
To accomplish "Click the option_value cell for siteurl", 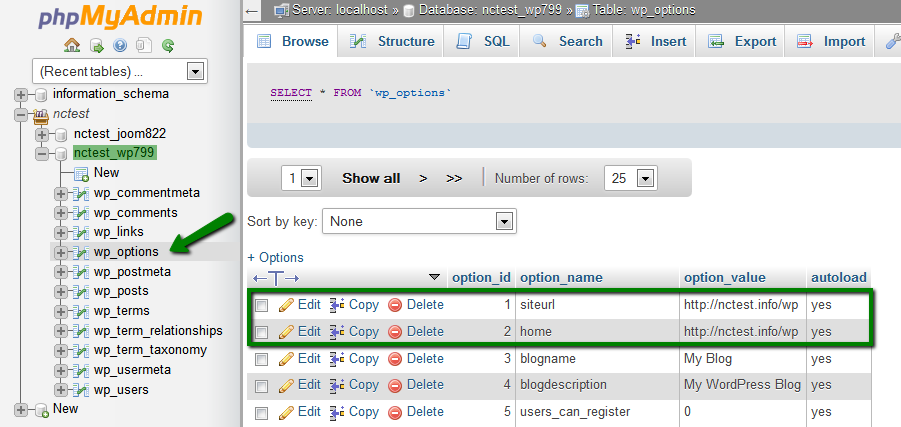I will pos(741,305).
